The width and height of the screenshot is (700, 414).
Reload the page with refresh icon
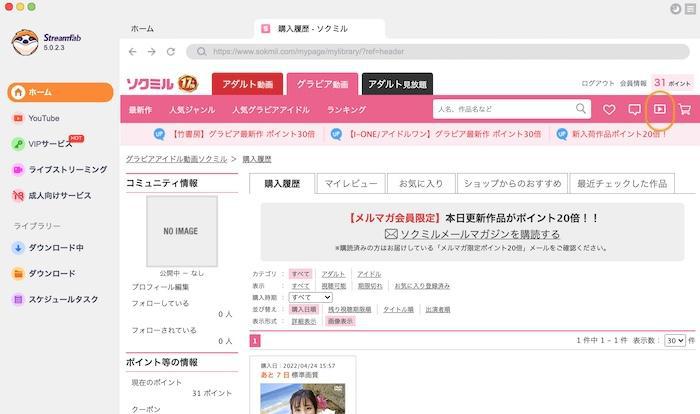click(x=171, y=52)
